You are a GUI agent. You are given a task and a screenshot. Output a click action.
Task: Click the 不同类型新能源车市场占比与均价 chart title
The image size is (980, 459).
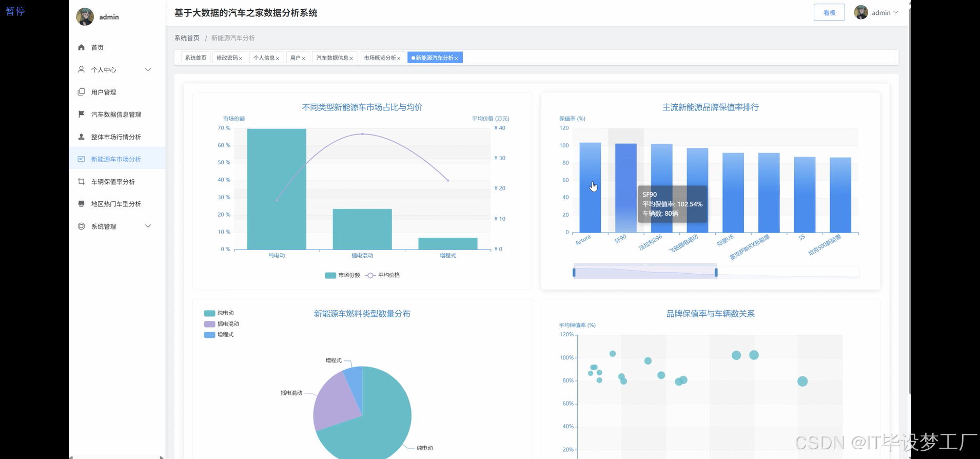click(x=362, y=107)
